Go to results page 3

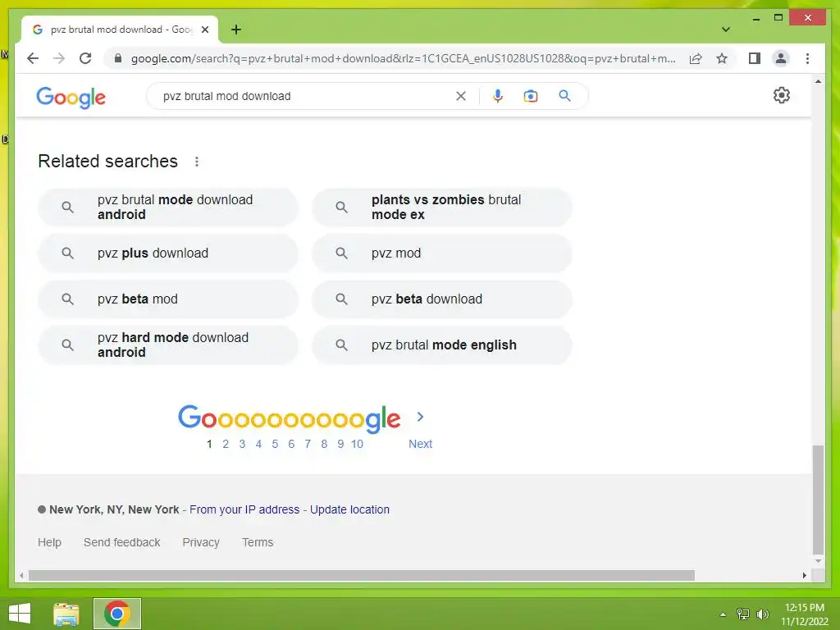point(242,444)
